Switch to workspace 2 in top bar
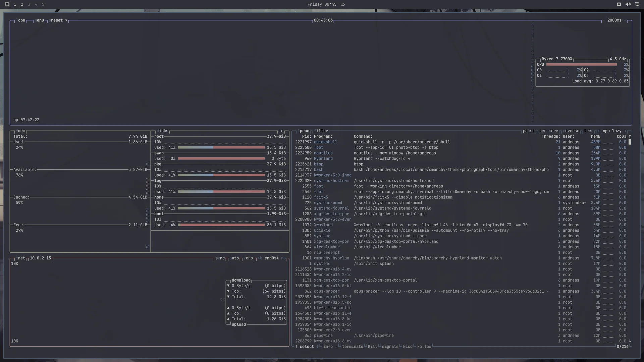Image resolution: width=644 pixels, height=362 pixels. pyautogui.click(x=22, y=4)
